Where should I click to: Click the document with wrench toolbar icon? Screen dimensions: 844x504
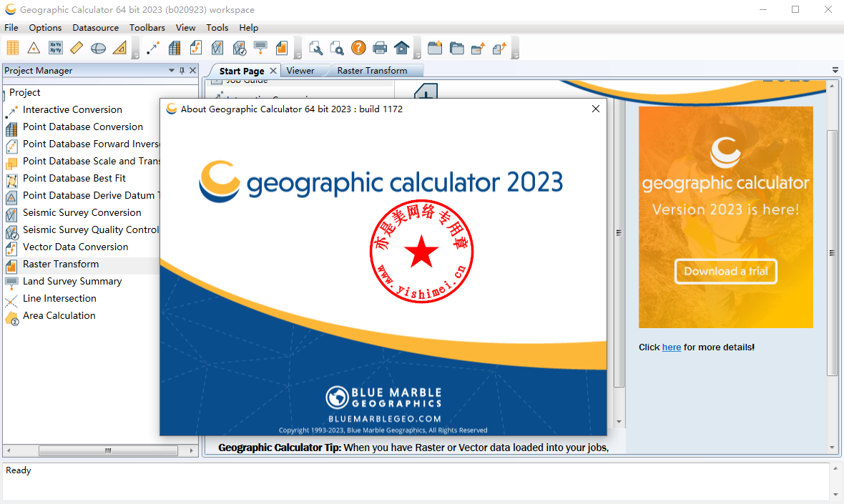pyautogui.click(x=316, y=48)
